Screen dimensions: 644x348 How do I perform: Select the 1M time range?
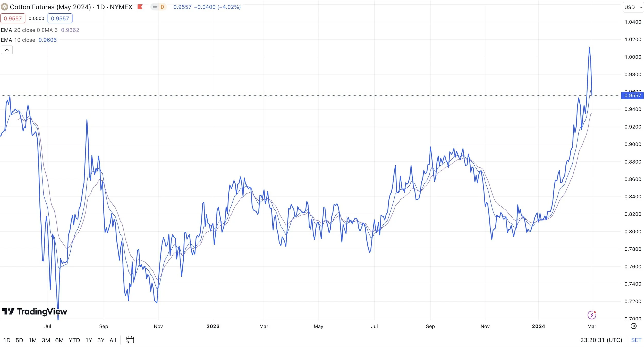(32, 340)
